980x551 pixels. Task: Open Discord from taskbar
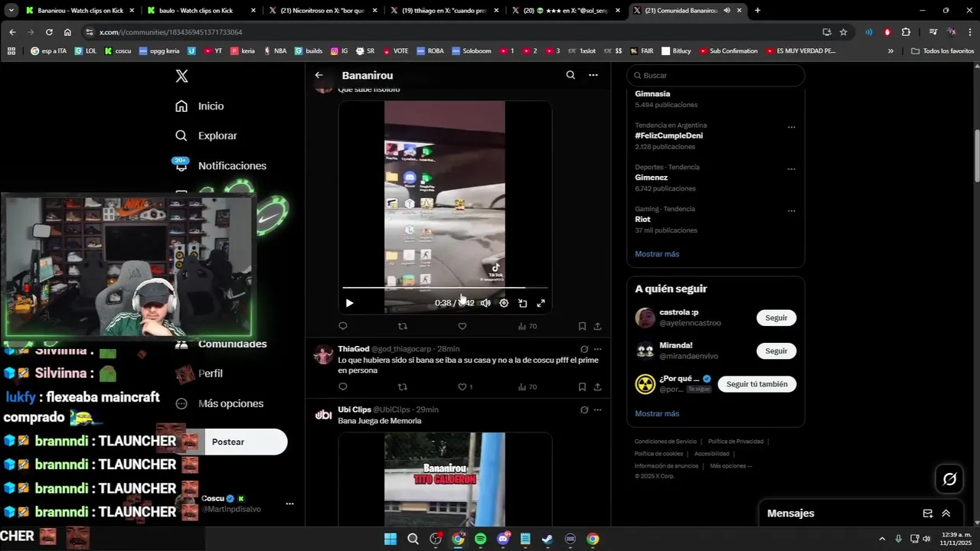503,539
